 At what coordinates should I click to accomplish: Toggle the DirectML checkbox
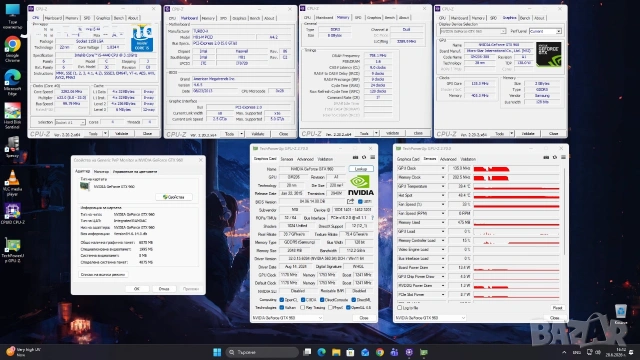353,300
